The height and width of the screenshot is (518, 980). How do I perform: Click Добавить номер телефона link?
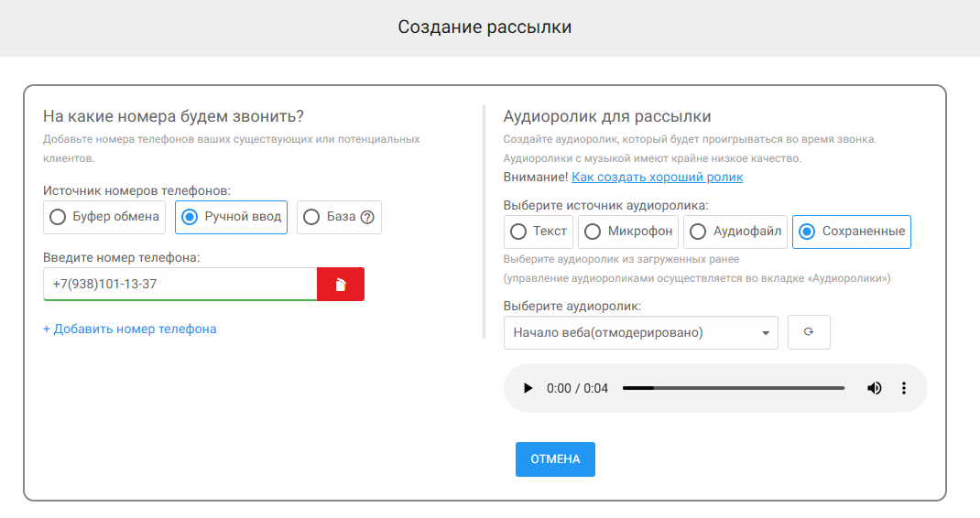(x=129, y=329)
